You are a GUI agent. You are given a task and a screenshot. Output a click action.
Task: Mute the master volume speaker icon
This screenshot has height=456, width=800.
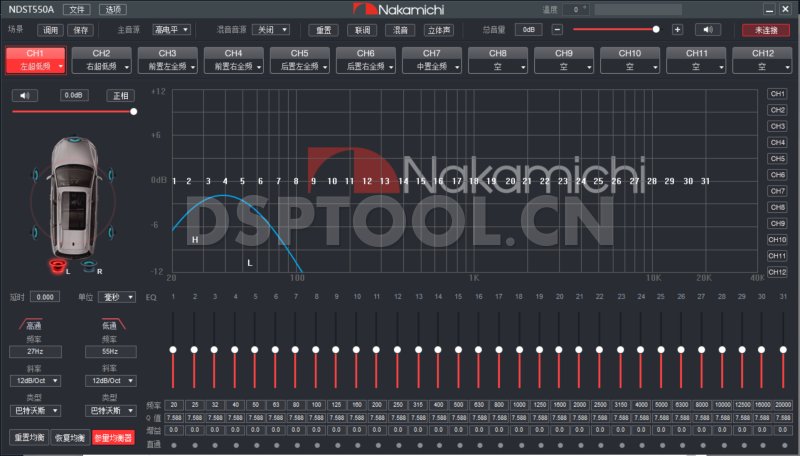[707, 30]
